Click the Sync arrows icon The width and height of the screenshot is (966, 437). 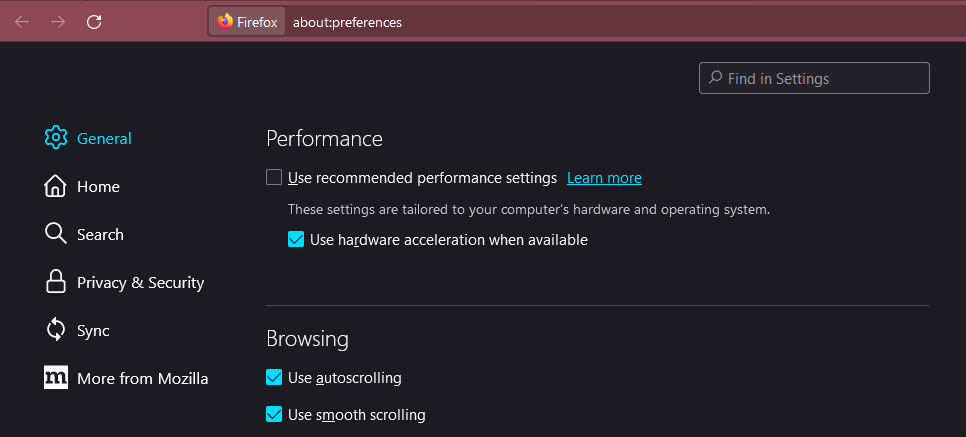click(x=56, y=330)
